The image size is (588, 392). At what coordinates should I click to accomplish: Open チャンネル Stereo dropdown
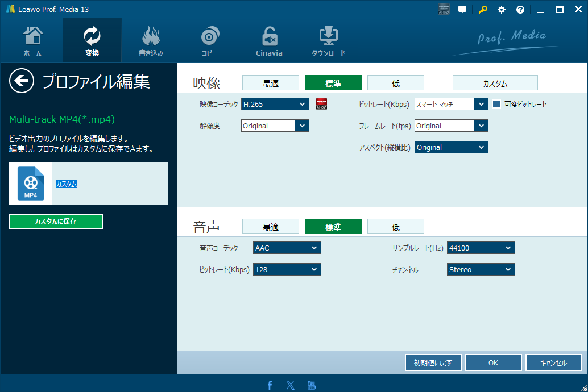(x=481, y=269)
